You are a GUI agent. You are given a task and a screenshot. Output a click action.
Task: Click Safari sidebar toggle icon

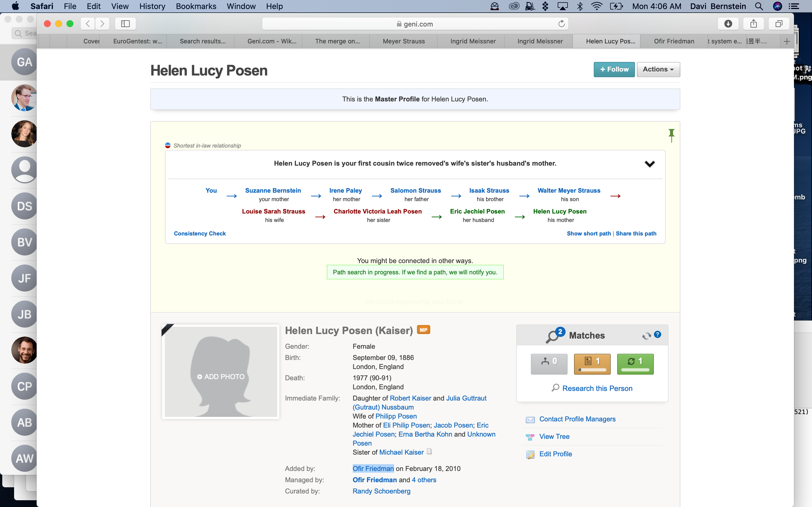125,23
